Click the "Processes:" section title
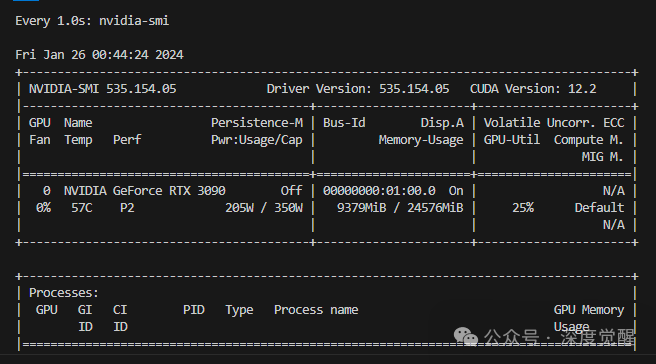This screenshot has width=656, height=364. pos(64,293)
